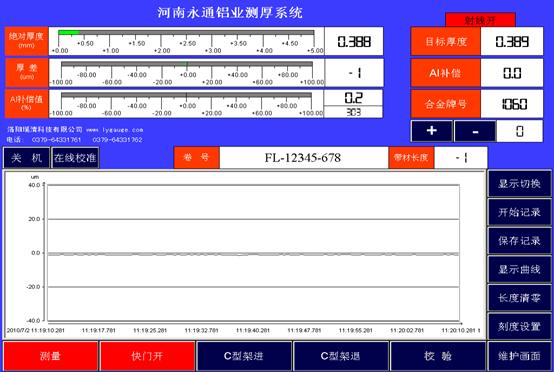Click the 合金牌号 alloy grade label
Screen dimensions: 554x372
coord(446,104)
